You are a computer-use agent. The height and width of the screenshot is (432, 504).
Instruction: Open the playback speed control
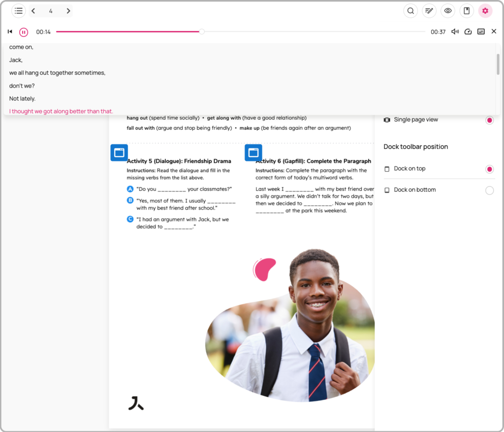(468, 32)
